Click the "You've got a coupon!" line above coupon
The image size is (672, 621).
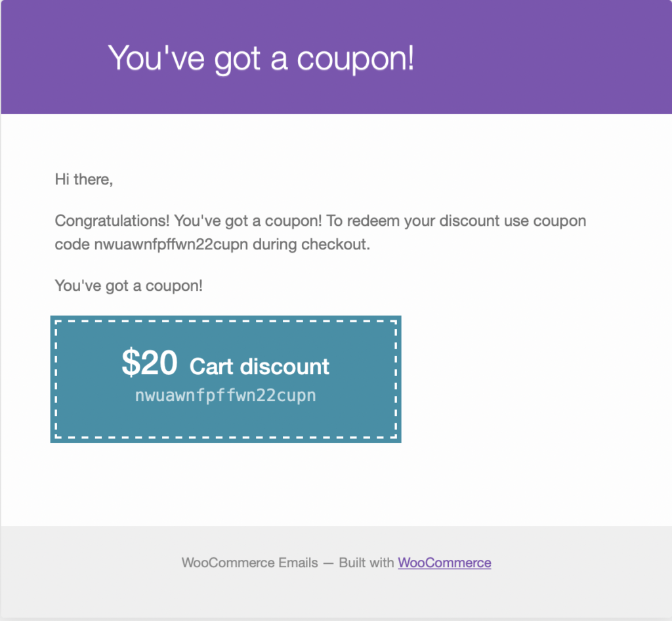click(129, 286)
